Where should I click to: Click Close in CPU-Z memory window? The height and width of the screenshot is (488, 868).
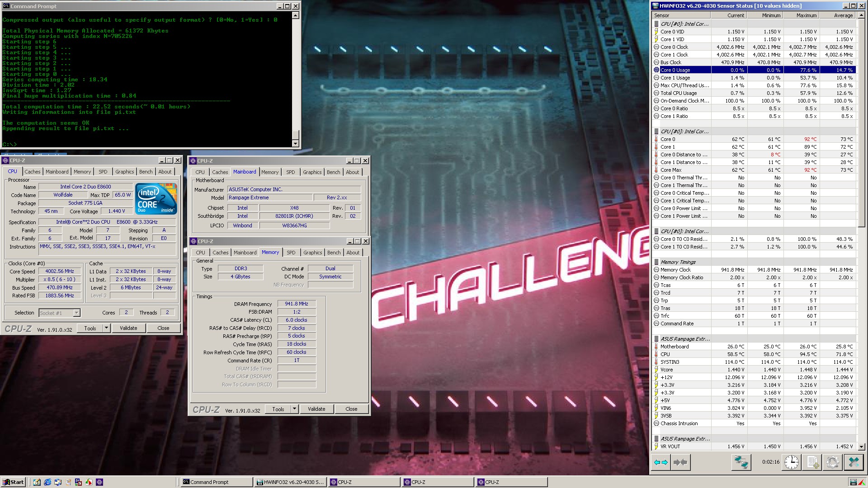[351, 409]
